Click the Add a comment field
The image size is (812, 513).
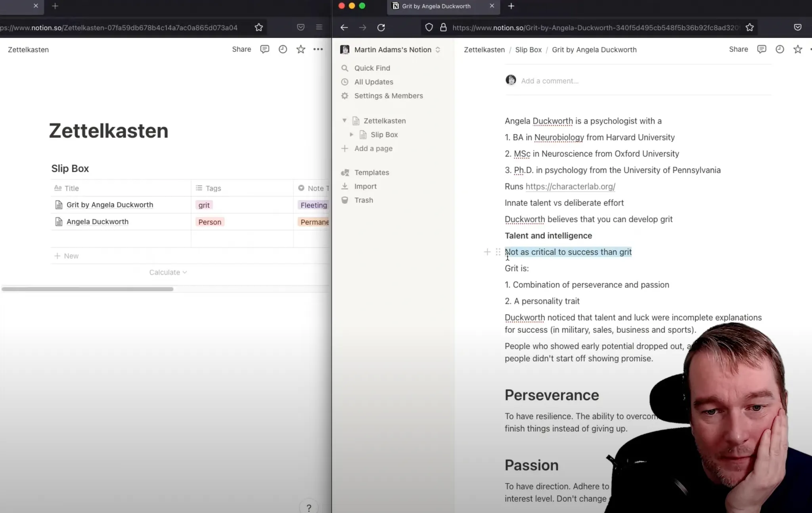point(550,81)
